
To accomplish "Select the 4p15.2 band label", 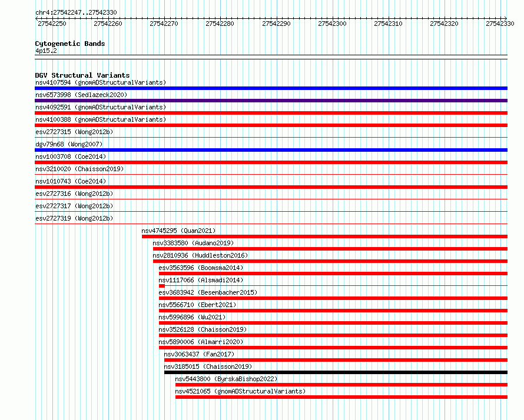I will pos(46,51).
